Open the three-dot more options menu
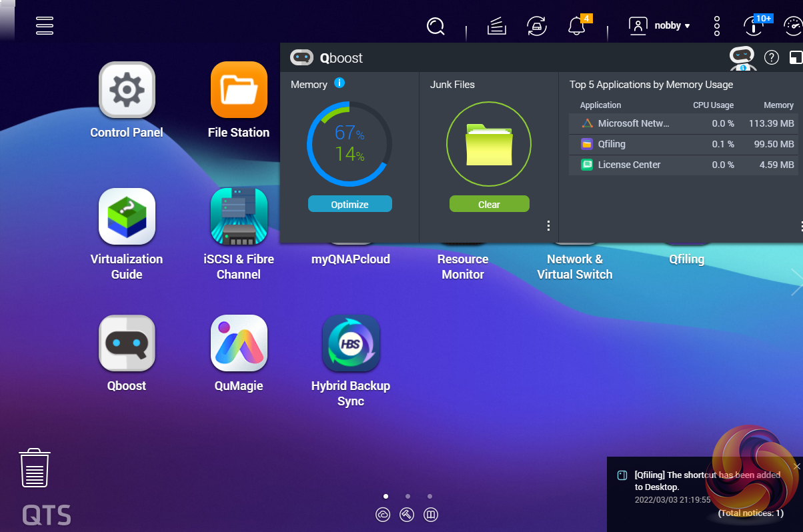 [x=717, y=26]
